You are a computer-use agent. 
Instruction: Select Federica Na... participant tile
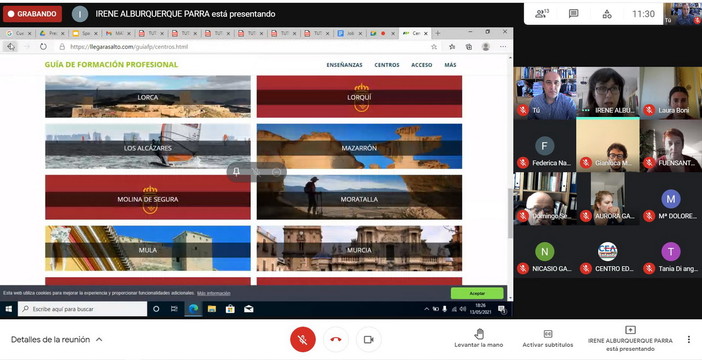click(545, 146)
